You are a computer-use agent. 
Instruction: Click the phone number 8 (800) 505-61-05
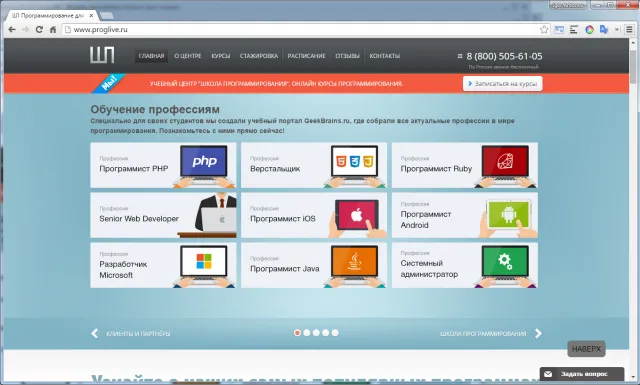coord(504,56)
